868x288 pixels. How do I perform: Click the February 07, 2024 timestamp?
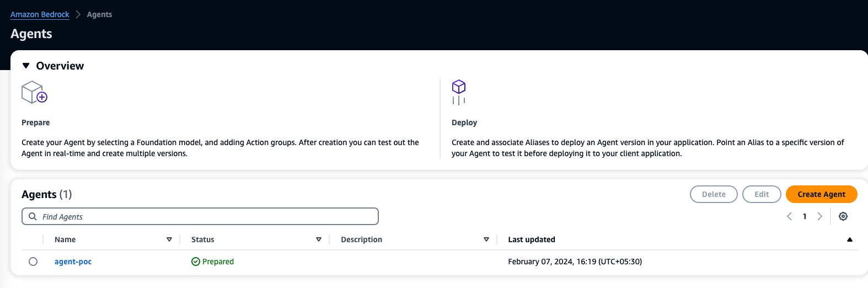[575, 262]
